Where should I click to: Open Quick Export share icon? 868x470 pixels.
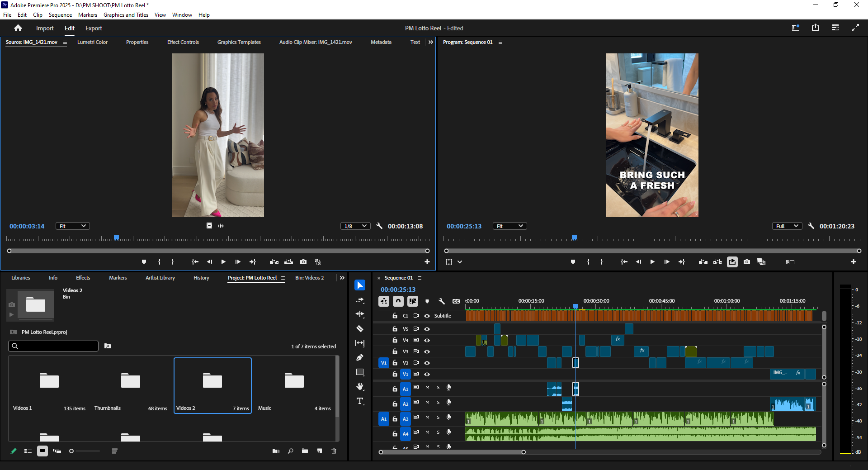pyautogui.click(x=816, y=28)
